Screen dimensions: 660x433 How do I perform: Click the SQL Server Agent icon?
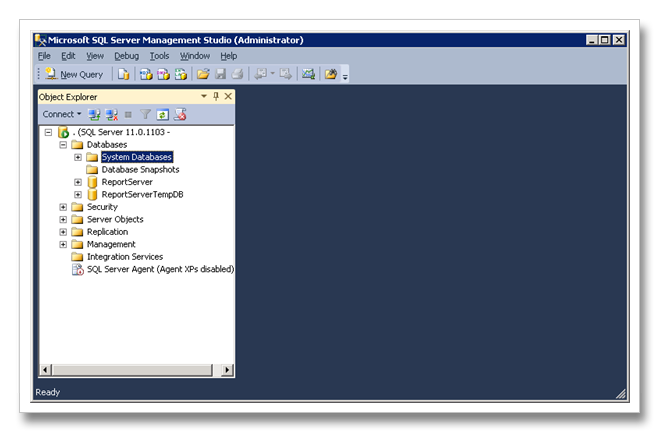tap(78, 270)
